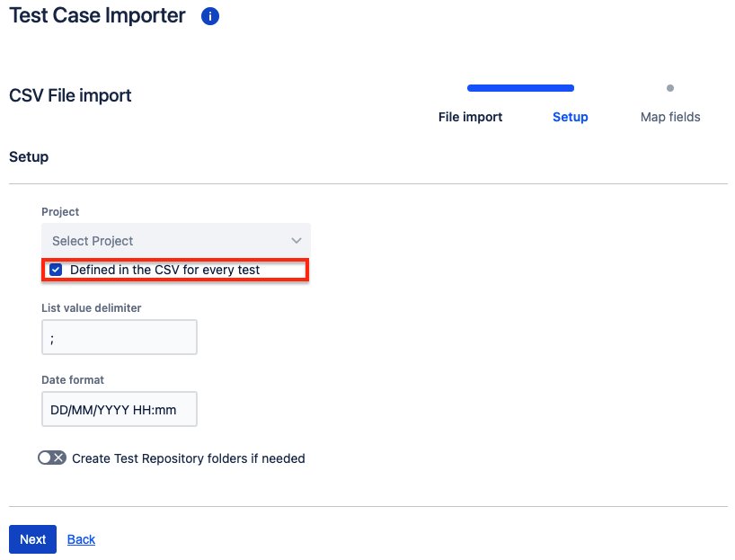Select the Setup step label
735x560 pixels.
570,117
